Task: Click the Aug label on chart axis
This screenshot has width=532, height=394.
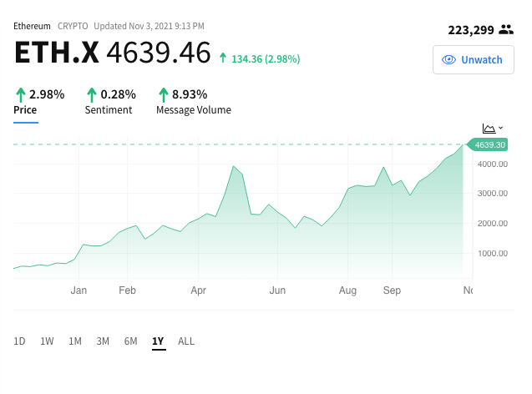Action: [347, 290]
